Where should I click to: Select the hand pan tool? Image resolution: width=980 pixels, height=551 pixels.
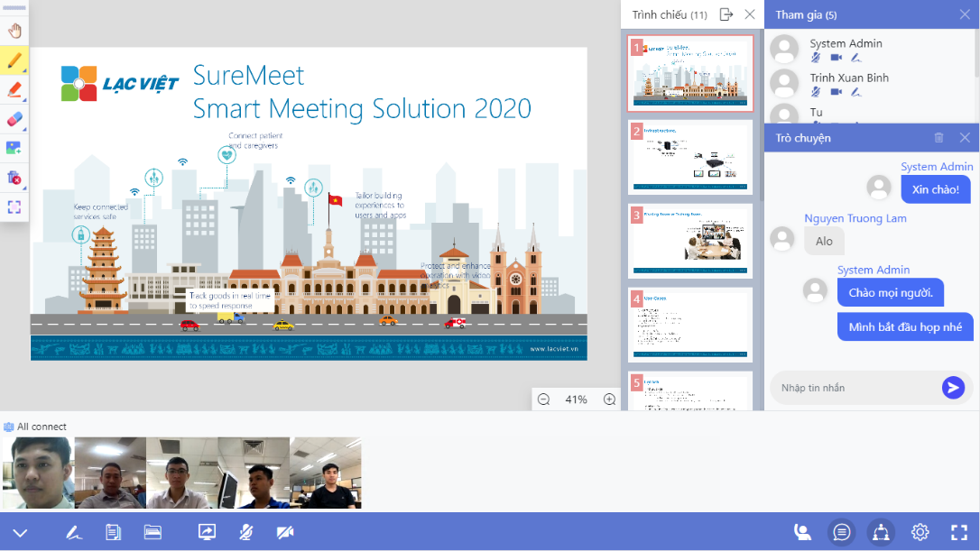(x=14, y=32)
